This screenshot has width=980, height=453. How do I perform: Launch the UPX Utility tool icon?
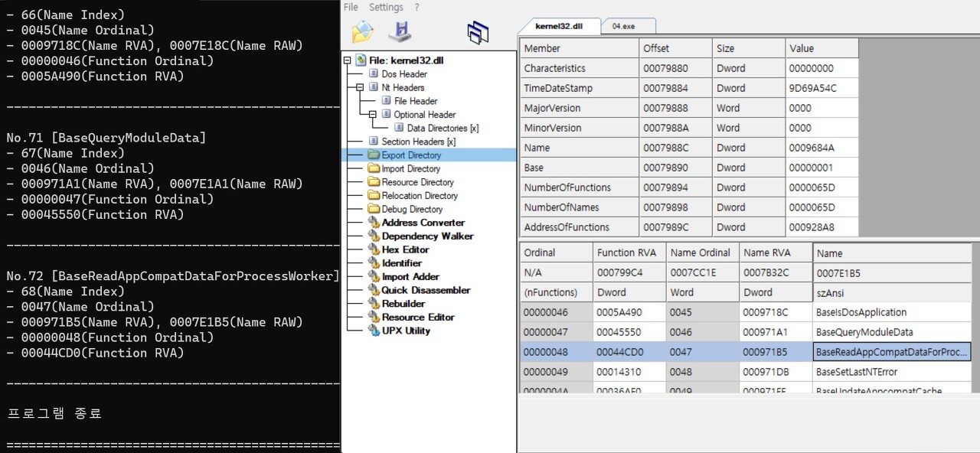click(x=374, y=331)
